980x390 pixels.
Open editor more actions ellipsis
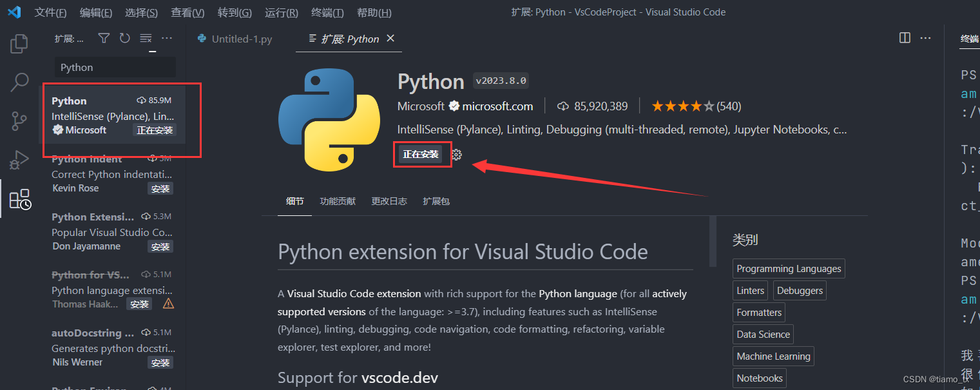pyautogui.click(x=926, y=38)
